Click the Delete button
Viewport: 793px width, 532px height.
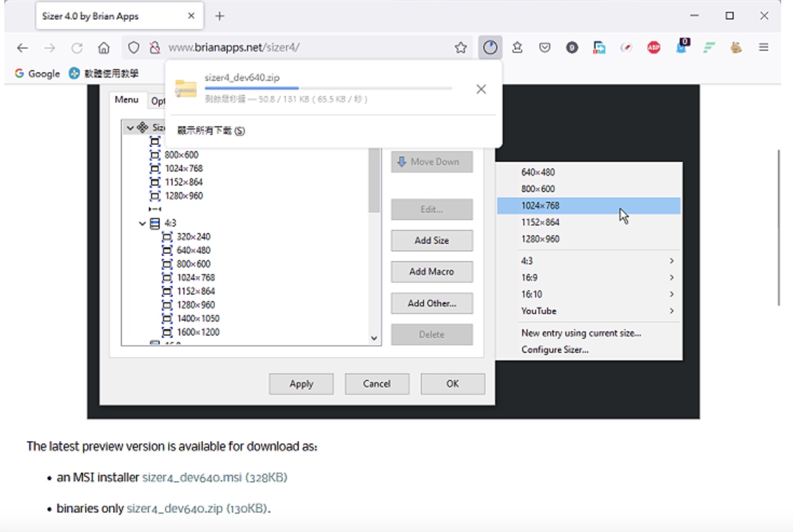point(432,335)
